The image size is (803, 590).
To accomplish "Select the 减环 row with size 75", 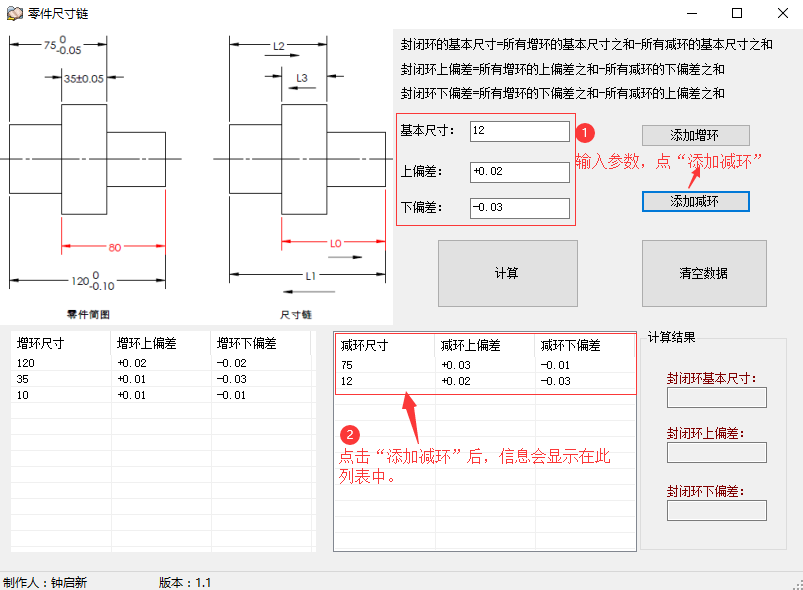I will 485,365.
